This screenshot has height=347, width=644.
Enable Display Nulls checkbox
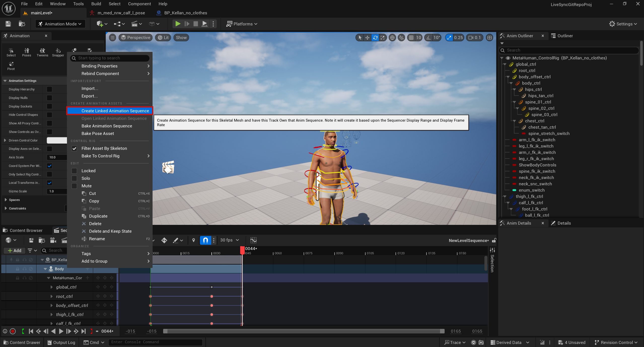click(49, 98)
